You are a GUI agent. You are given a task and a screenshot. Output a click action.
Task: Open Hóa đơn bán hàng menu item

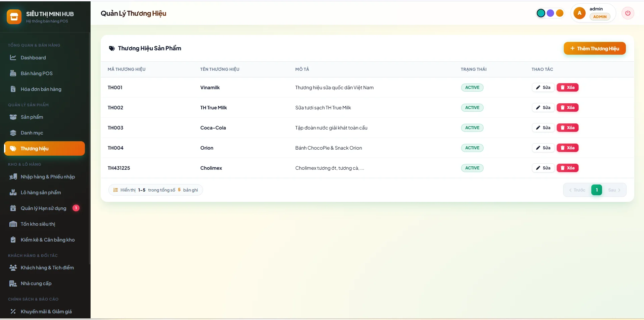[44, 89]
